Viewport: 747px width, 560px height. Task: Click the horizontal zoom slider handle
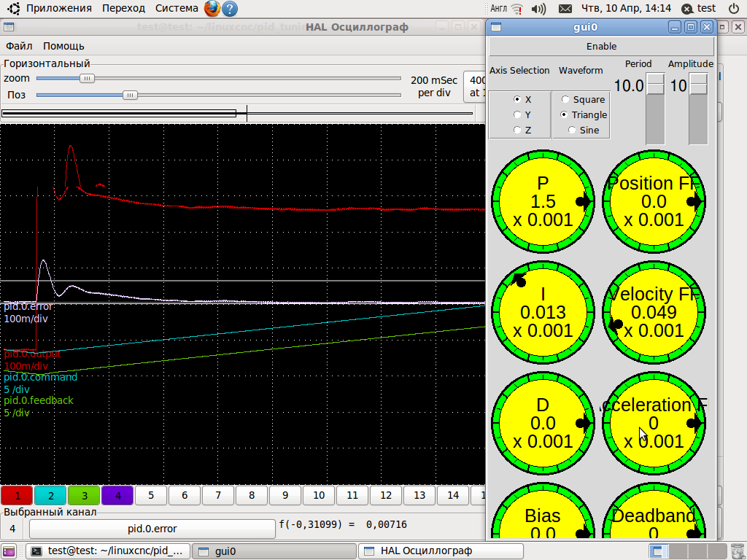87,78
